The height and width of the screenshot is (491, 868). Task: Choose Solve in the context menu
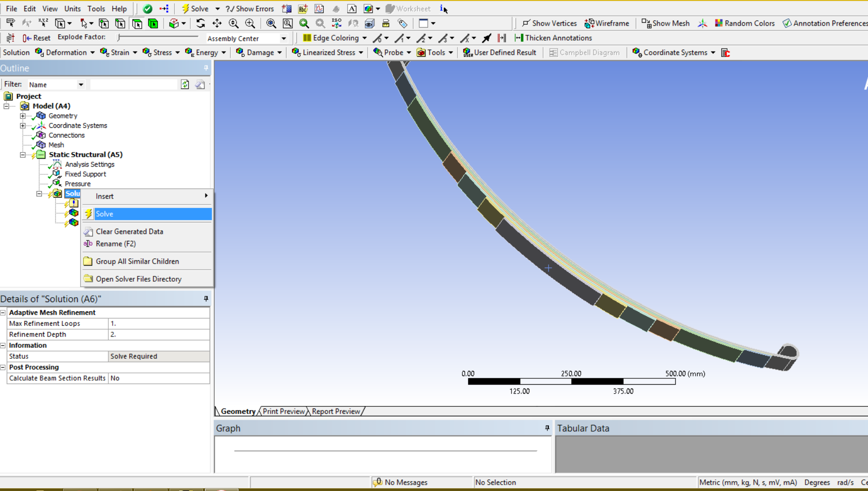(147, 214)
